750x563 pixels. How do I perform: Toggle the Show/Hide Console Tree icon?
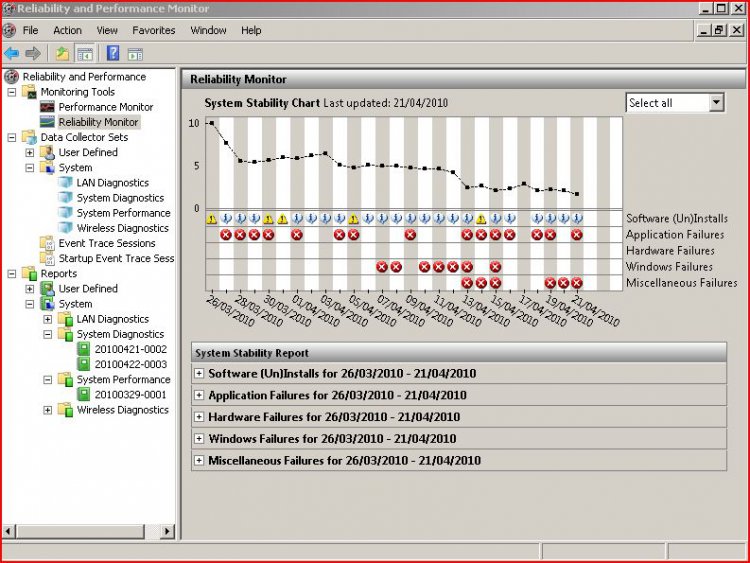85,54
